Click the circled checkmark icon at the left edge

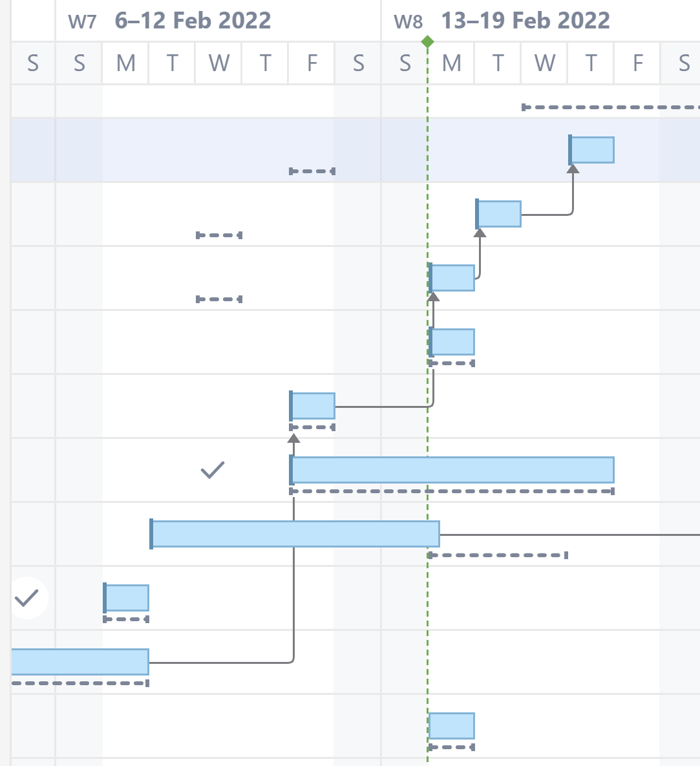pos(27,598)
